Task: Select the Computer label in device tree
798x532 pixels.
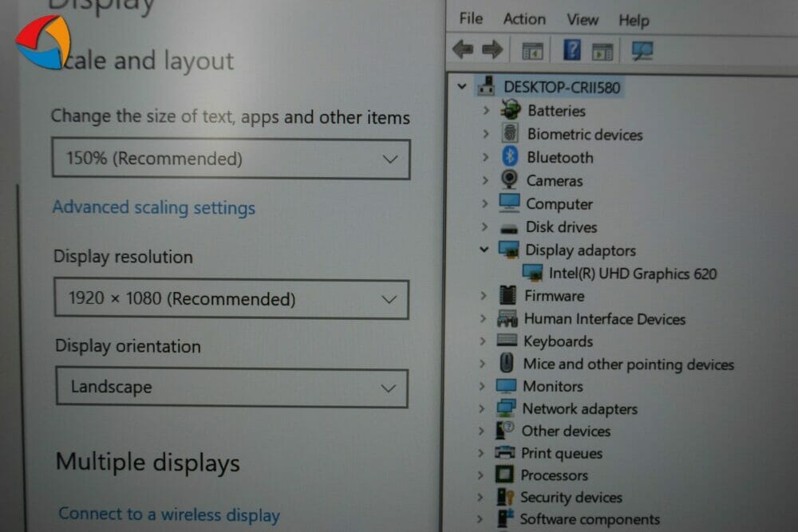Action: [559, 204]
